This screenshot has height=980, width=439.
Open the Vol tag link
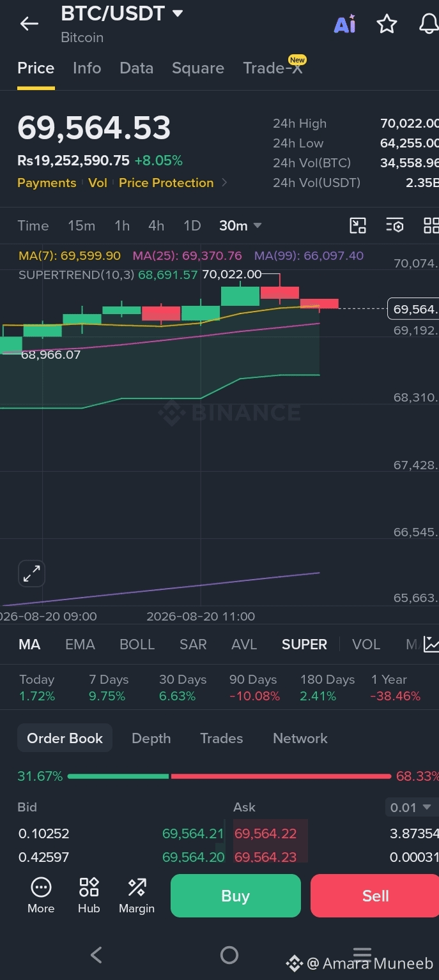tap(98, 183)
